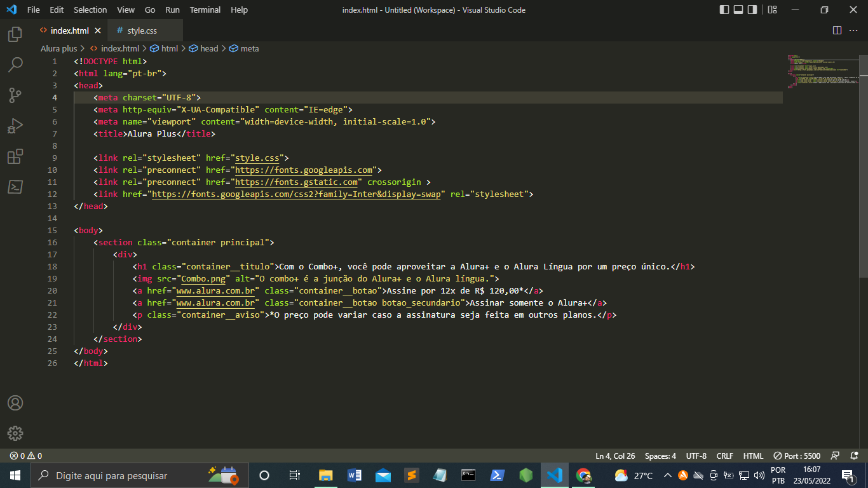Open Microsoft Word from the taskbar

[x=354, y=475]
